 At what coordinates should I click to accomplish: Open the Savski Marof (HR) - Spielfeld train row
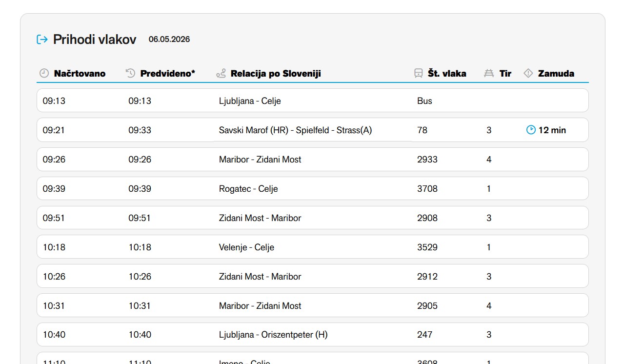[312, 130]
